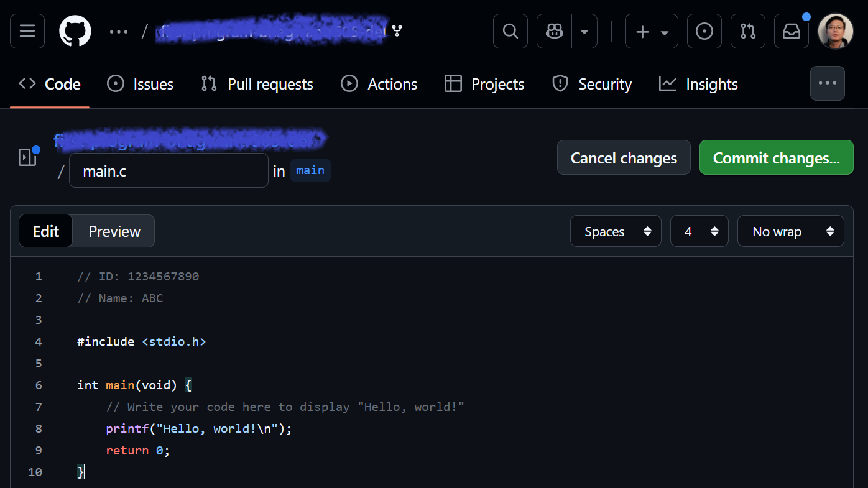The height and width of the screenshot is (488, 868).
Task: Open the Spaces indent mode dropdown
Action: [616, 231]
